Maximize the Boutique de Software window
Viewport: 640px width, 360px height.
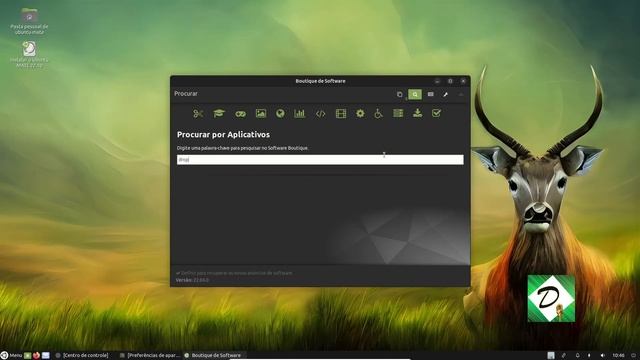point(450,81)
